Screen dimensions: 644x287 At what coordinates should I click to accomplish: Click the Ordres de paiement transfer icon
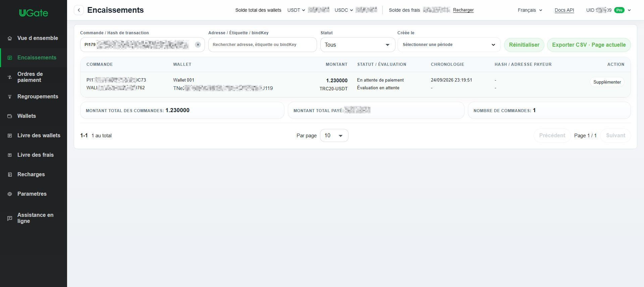(10, 77)
